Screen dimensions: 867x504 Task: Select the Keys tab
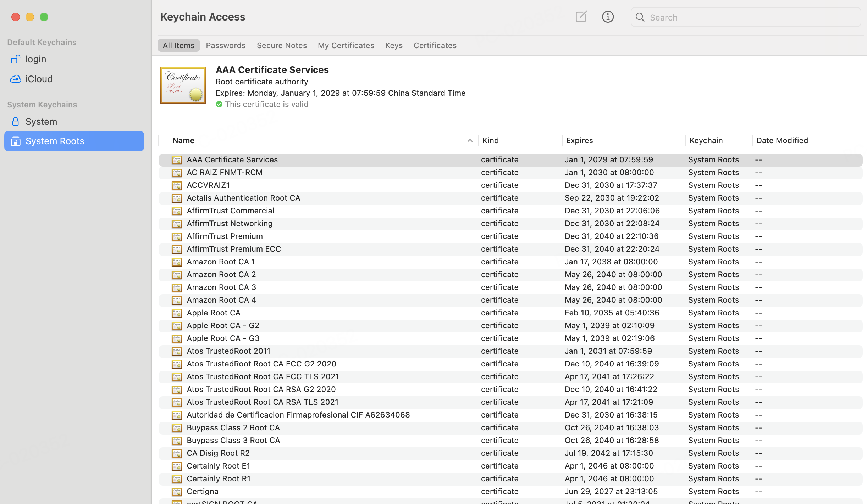pyautogui.click(x=394, y=45)
